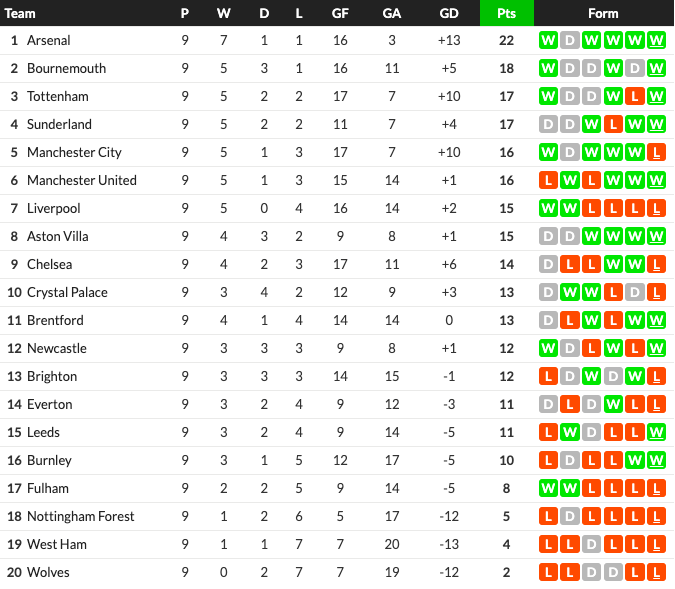Click the win badge in Everton's form
Viewport: 675px width, 589px height.
[x=613, y=405]
